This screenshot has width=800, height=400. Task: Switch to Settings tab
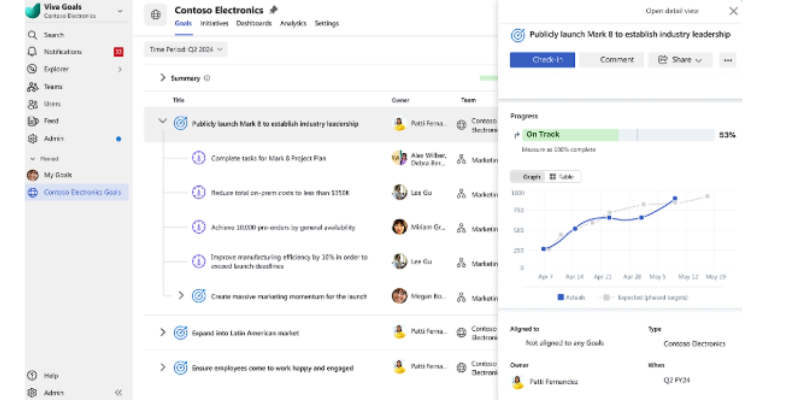[x=327, y=23]
